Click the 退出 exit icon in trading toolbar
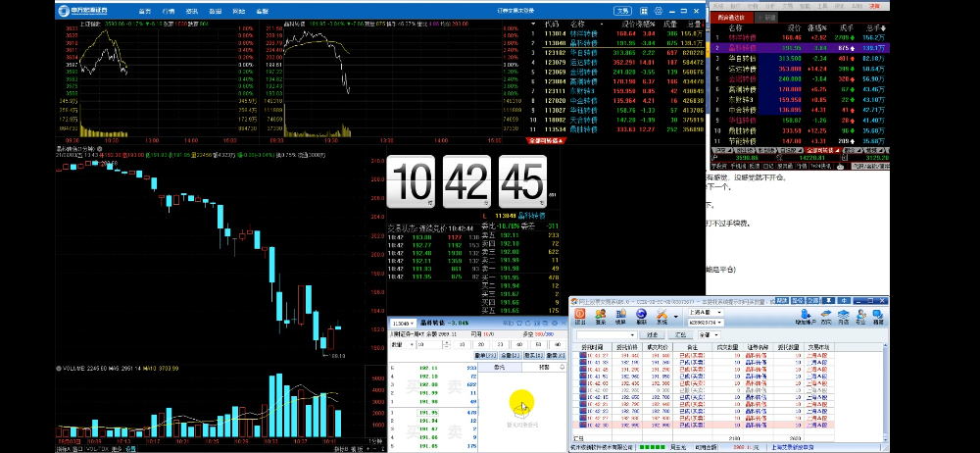 (580, 318)
